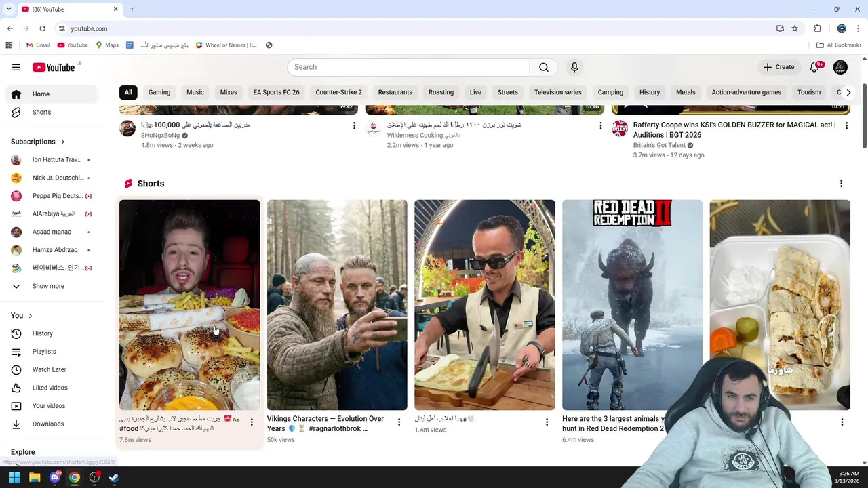Play the food buns short thumbnail
Image resolution: width=868 pixels, height=488 pixels.
coord(189,305)
